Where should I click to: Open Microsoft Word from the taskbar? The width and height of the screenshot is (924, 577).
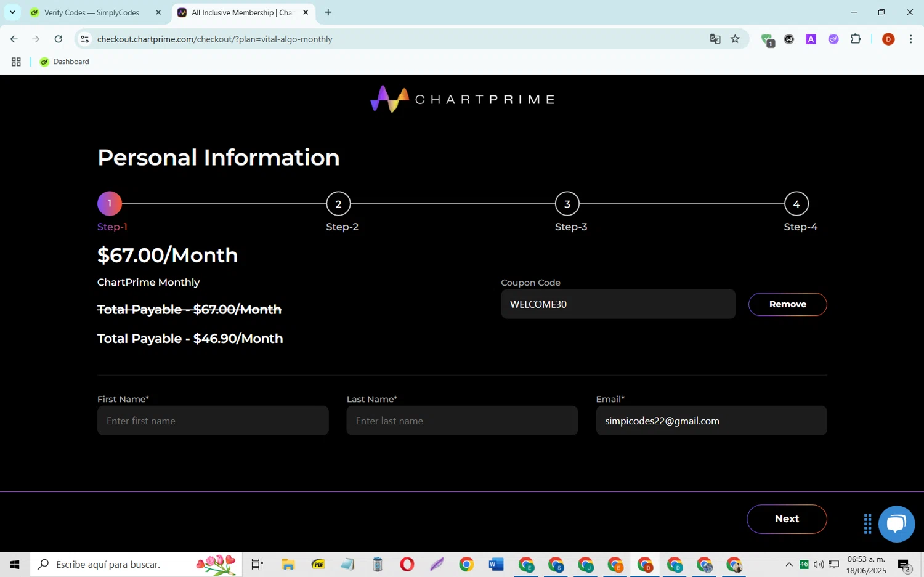coord(496,564)
